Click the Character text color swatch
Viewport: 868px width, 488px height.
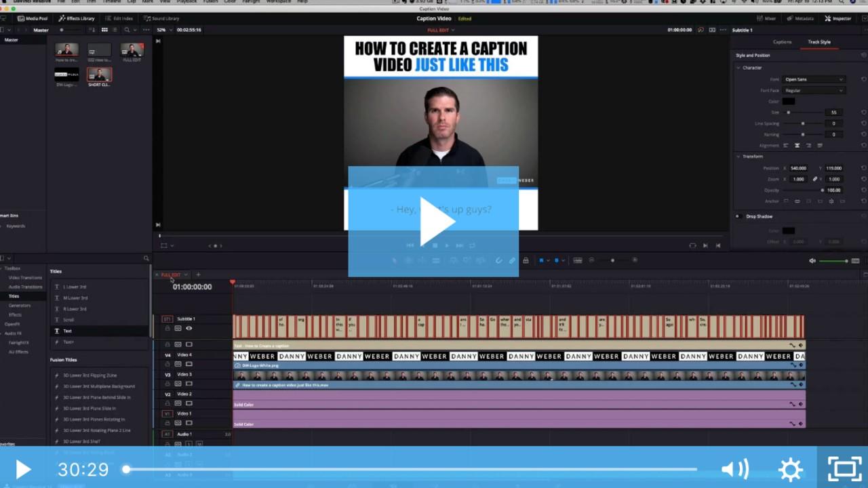[x=789, y=101]
